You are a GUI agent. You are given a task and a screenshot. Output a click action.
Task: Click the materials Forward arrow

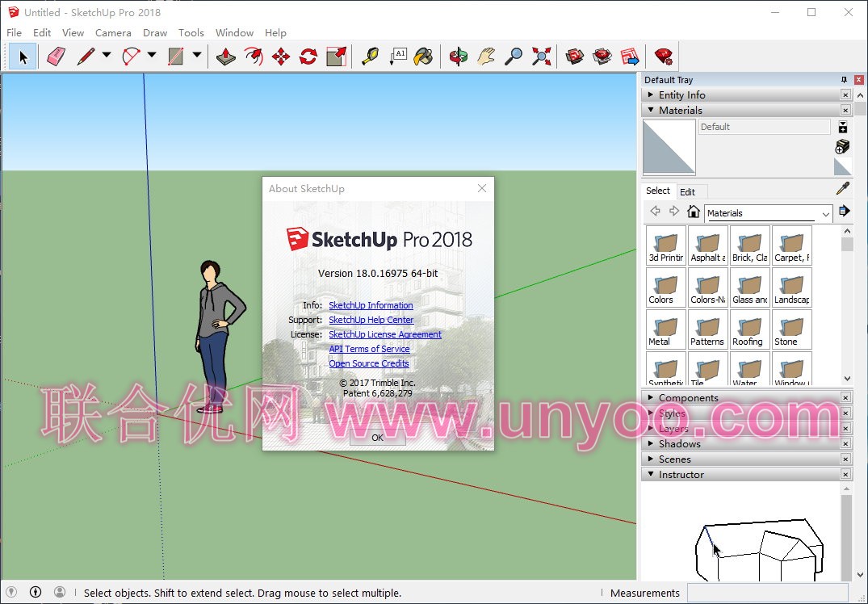pos(673,212)
